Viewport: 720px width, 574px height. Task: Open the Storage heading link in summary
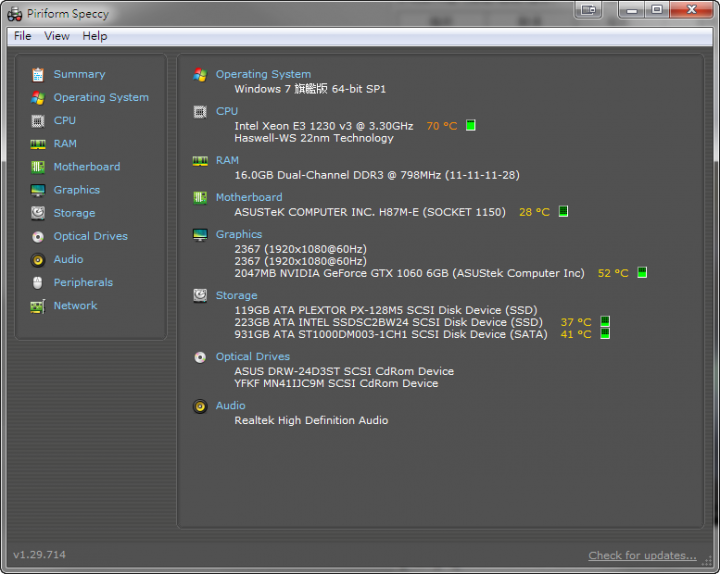[236, 295]
